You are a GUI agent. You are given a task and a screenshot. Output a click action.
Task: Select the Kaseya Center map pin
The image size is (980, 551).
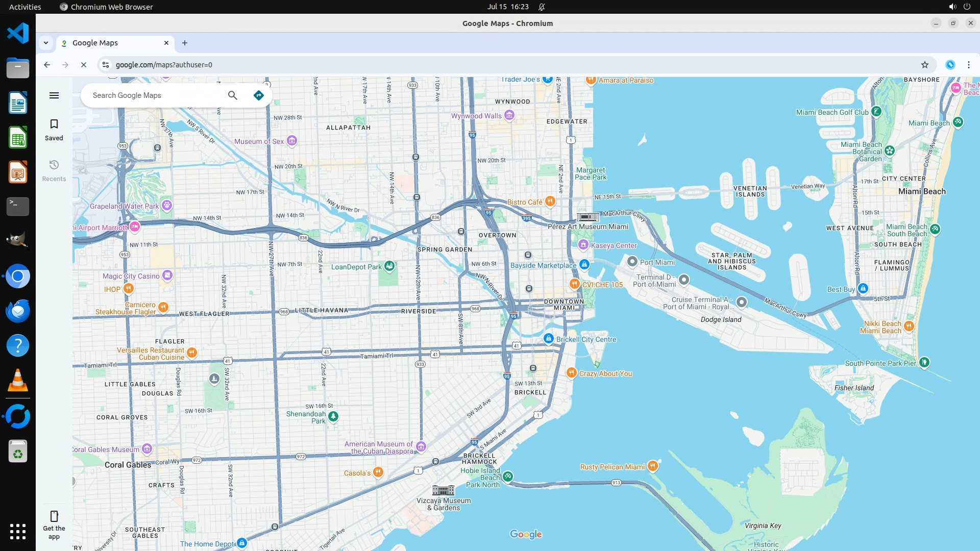click(583, 245)
